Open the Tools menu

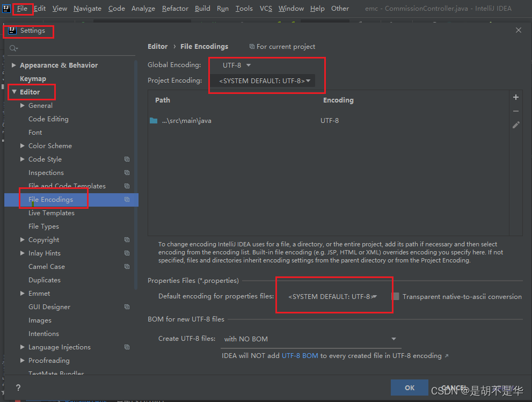tap(244, 9)
